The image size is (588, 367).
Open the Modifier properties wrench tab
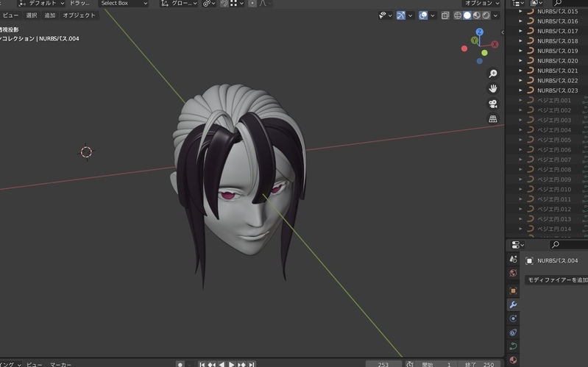click(513, 304)
